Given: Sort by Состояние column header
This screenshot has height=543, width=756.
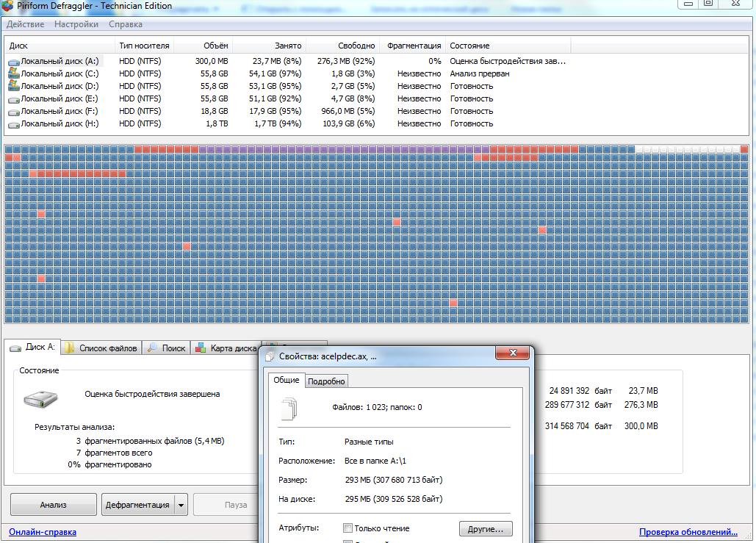Looking at the screenshot, I should click(x=508, y=46).
